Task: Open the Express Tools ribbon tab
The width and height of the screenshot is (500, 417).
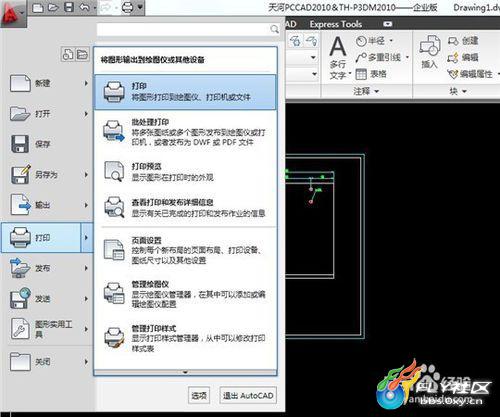Action: [336, 24]
